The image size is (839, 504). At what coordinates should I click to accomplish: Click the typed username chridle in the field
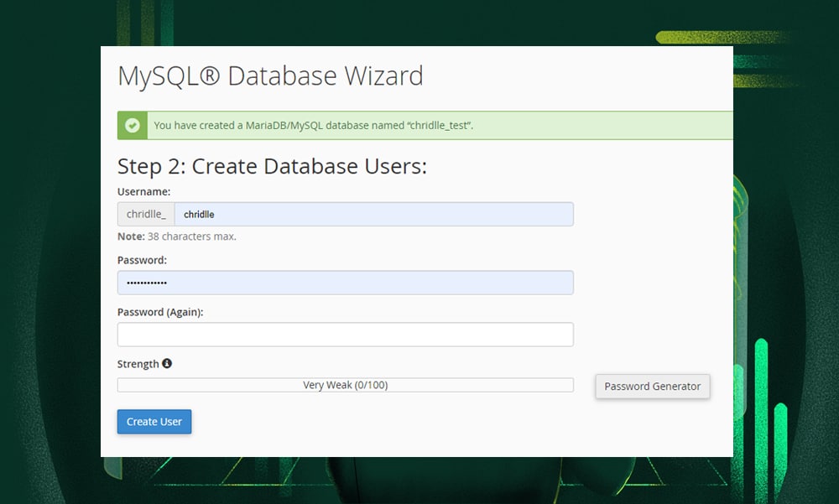(198, 214)
